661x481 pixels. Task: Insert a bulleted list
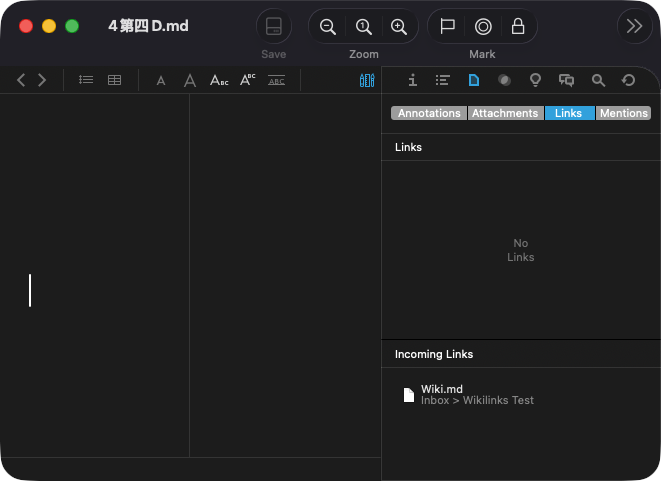click(86, 80)
